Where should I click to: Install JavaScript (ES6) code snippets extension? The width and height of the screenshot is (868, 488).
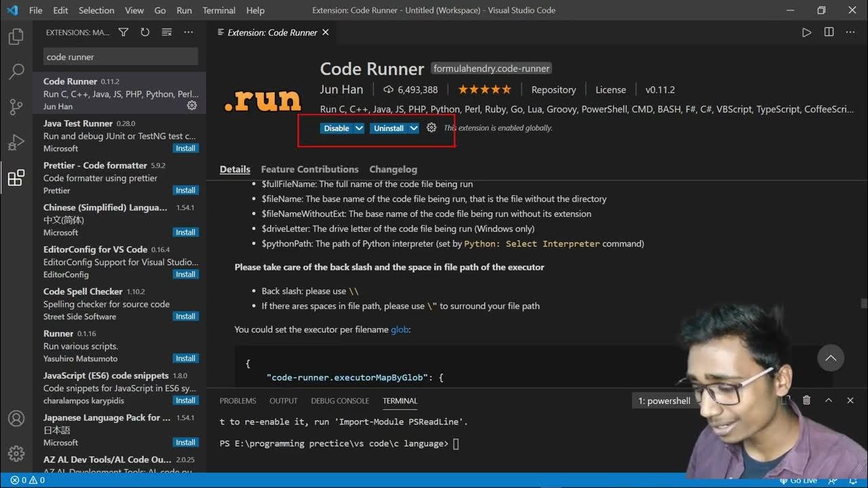pos(186,401)
